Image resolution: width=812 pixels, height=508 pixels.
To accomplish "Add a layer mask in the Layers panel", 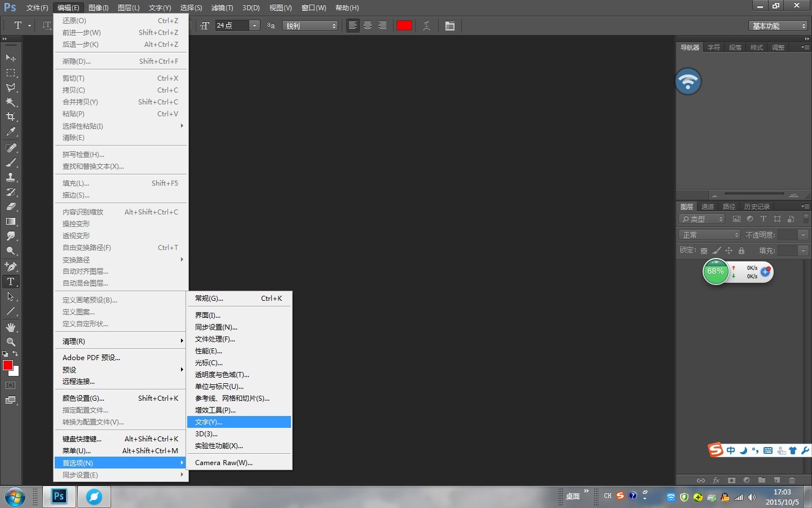I will (731, 480).
